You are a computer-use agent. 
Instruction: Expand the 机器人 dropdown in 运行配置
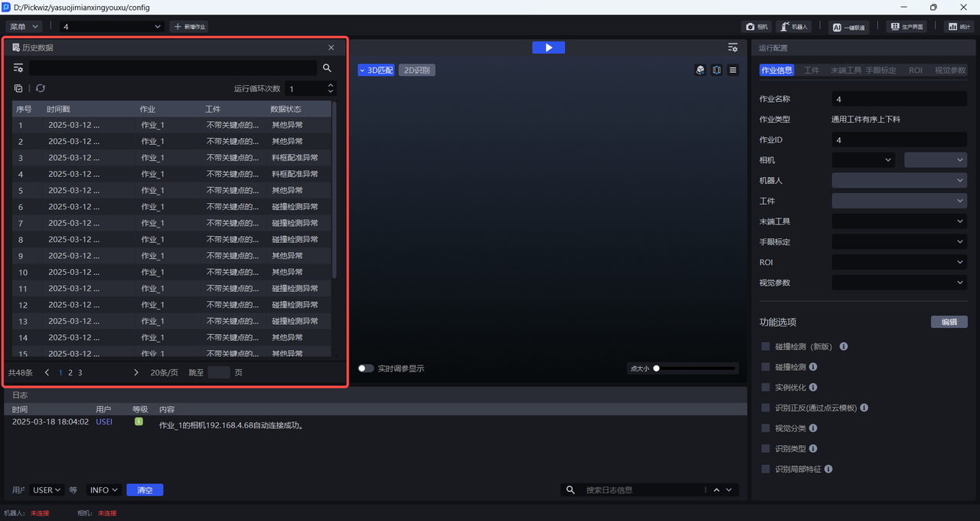(x=899, y=181)
